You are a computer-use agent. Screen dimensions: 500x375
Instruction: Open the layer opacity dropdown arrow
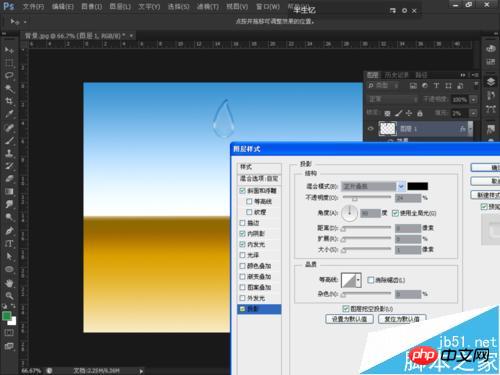tap(473, 99)
